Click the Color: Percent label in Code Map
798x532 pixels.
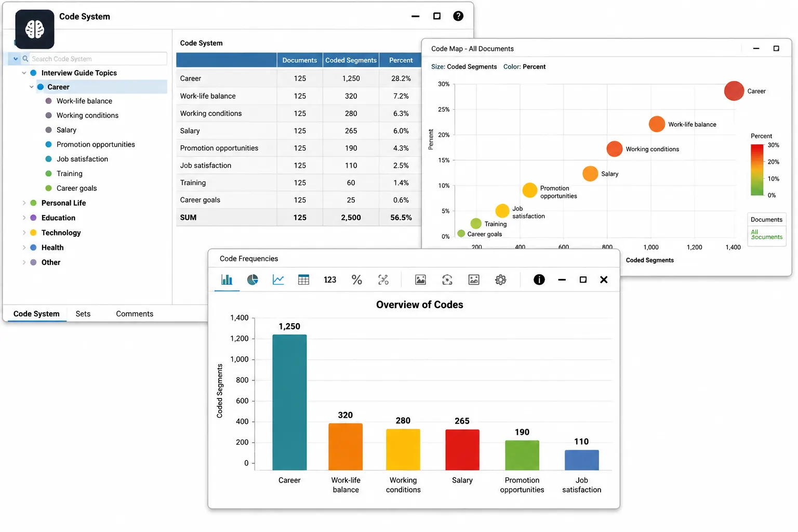[524, 66]
